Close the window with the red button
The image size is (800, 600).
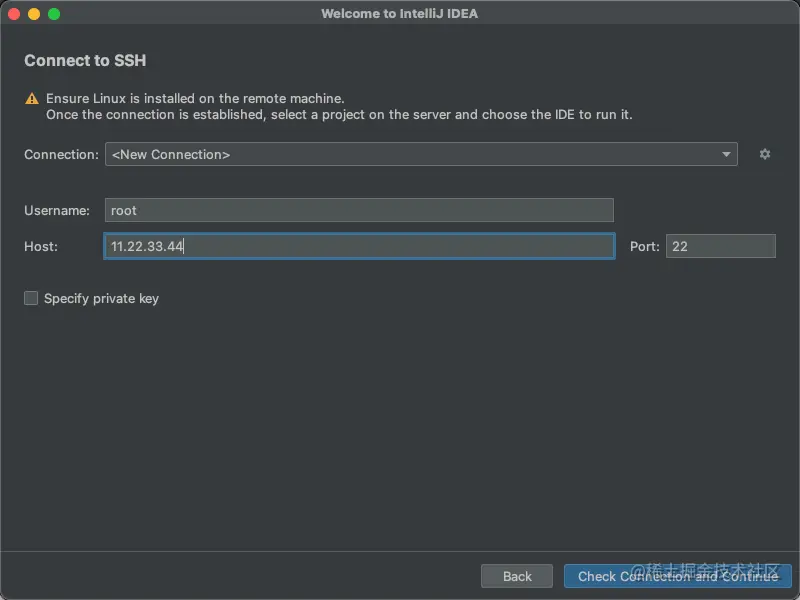[x=14, y=14]
